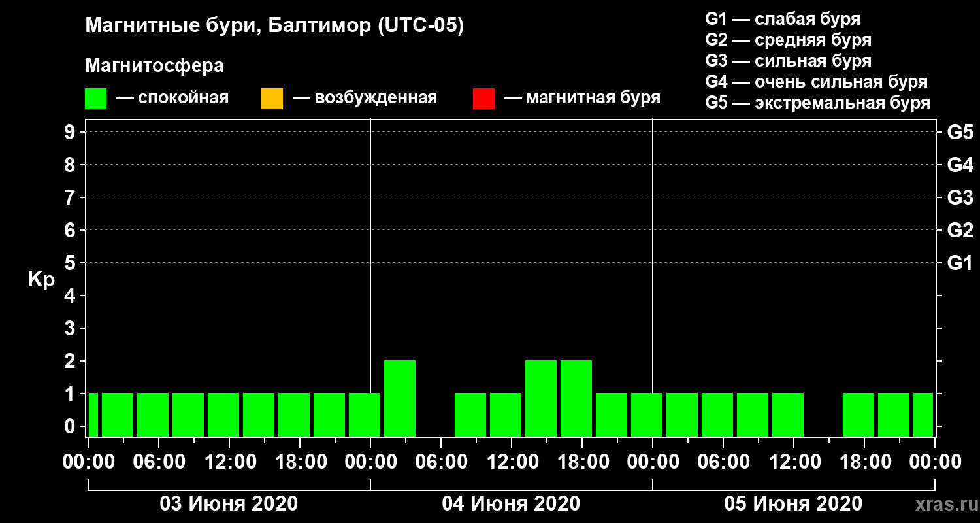This screenshot has width=980, height=523.
Task: Click the narrow first green bar at 00:00 03 June
Action: point(93,414)
